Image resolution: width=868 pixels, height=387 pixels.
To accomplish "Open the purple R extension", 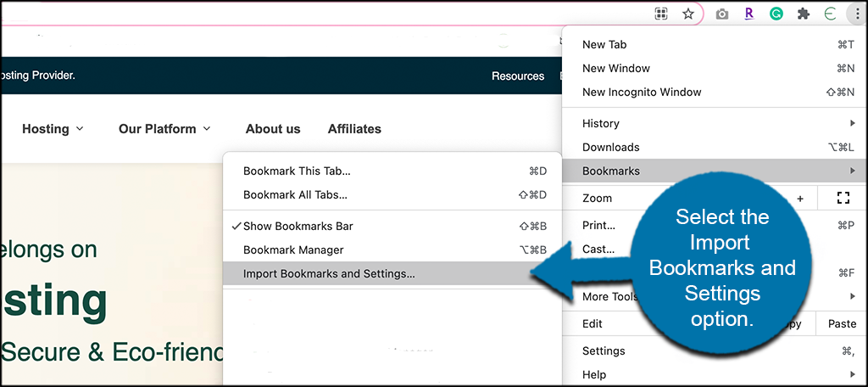I will (748, 14).
